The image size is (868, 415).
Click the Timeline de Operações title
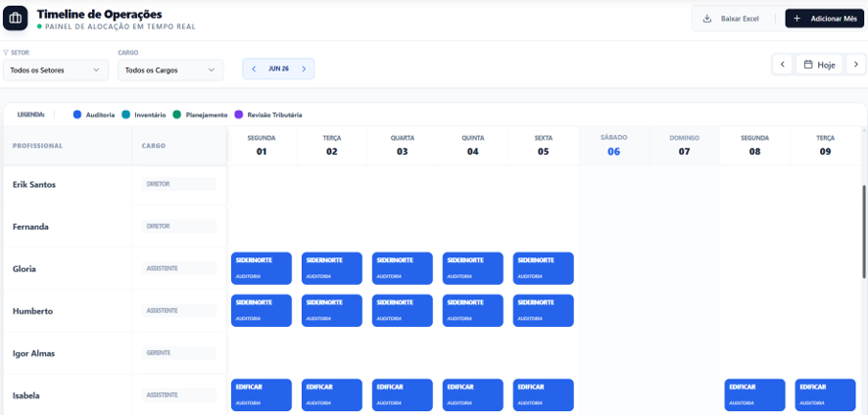click(x=100, y=15)
